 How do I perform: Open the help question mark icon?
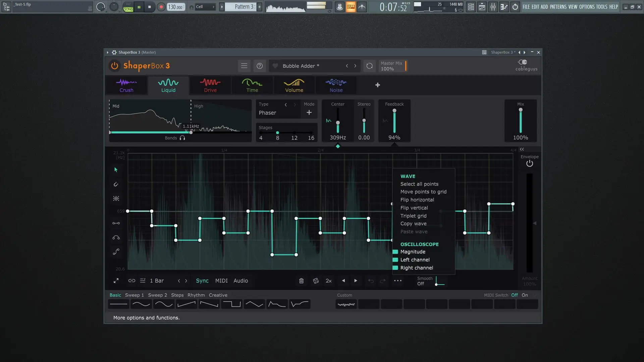pyautogui.click(x=260, y=66)
